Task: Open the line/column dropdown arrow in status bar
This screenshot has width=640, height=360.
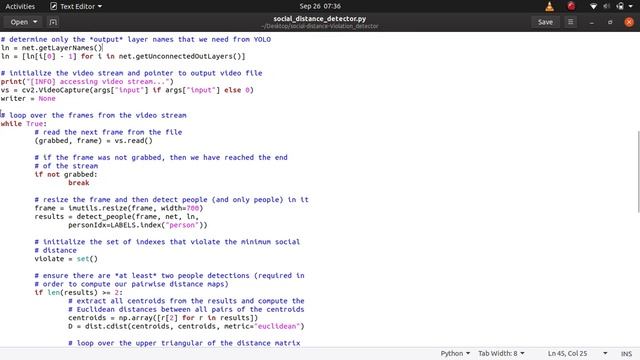Action: point(605,353)
